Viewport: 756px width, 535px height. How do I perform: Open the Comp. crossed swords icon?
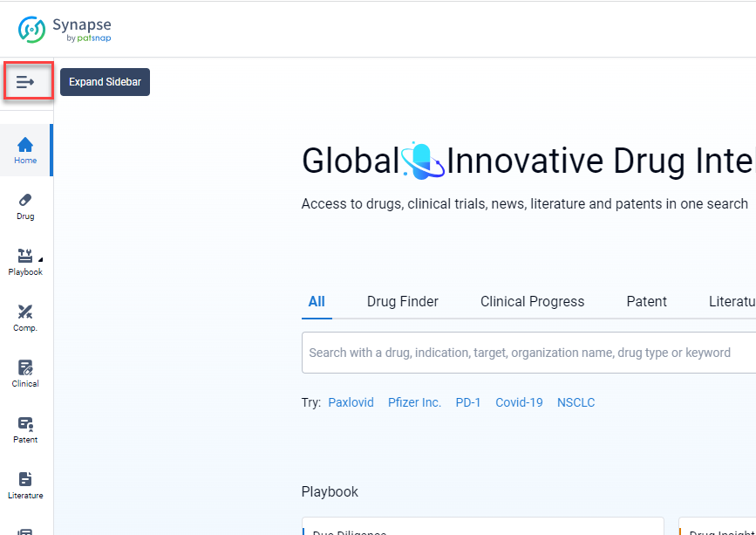click(x=25, y=318)
